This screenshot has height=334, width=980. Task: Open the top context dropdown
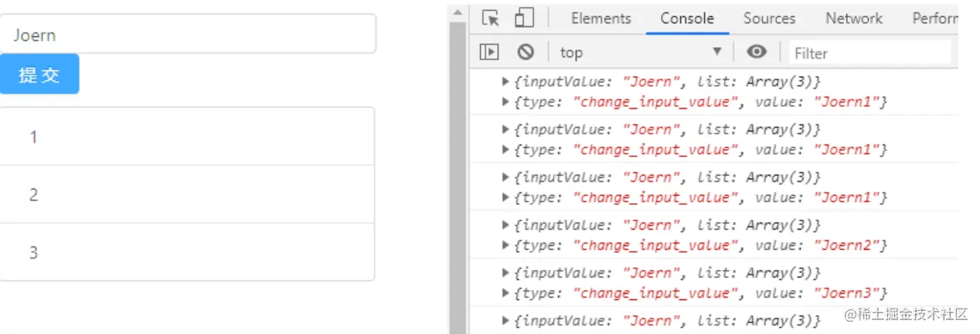tap(641, 52)
